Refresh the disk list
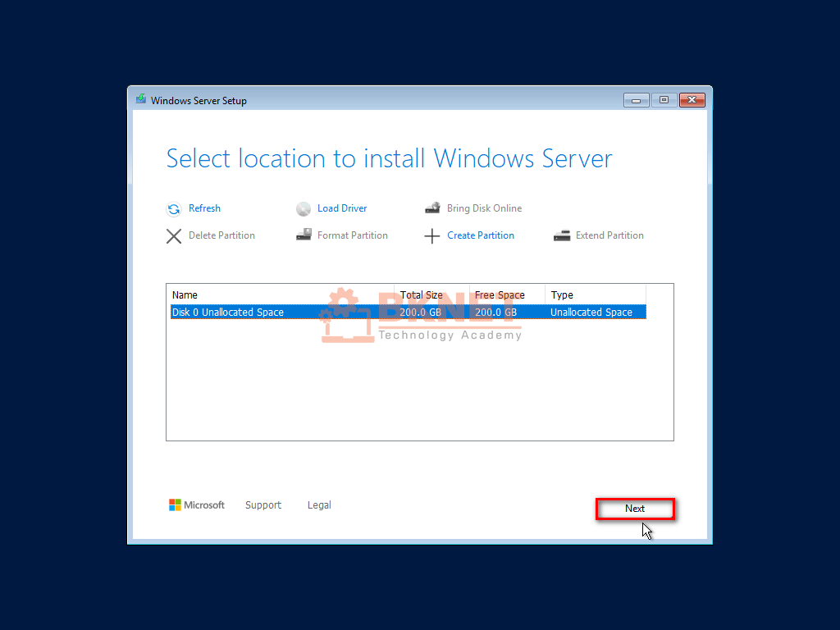This screenshot has width=840, height=630. coord(194,208)
